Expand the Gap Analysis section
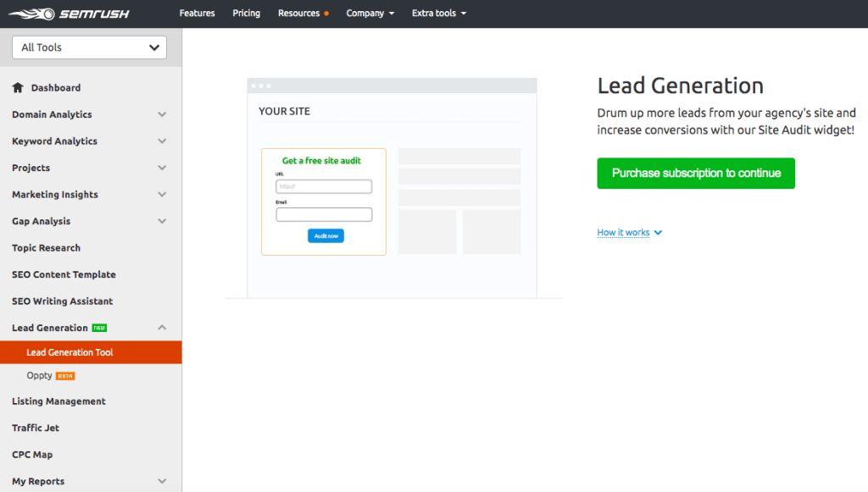This screenshot has height=492, width=868. click(161, 221)
